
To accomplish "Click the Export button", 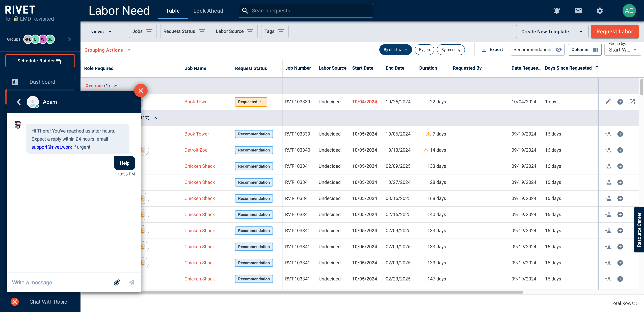I will tap(492, 49).
